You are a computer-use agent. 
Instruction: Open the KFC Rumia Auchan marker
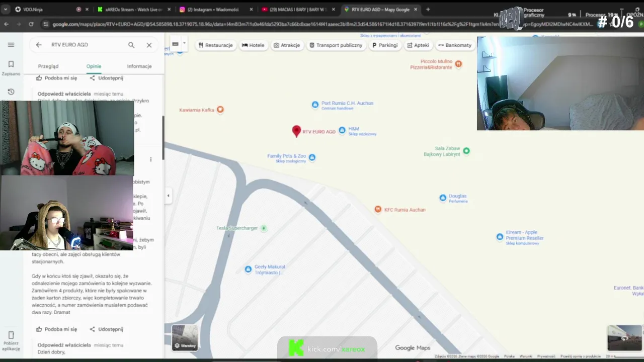pyautogui.click(x=378, y=209)
